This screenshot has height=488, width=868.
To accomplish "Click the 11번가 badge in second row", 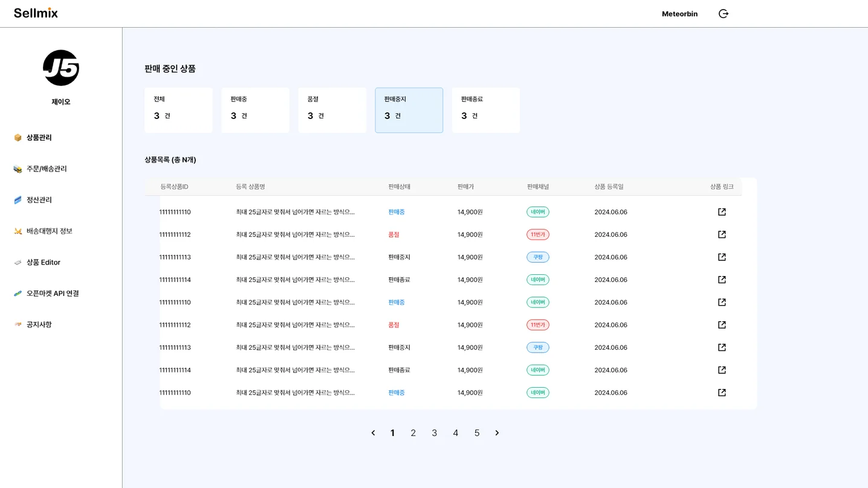I will point(538,234).
